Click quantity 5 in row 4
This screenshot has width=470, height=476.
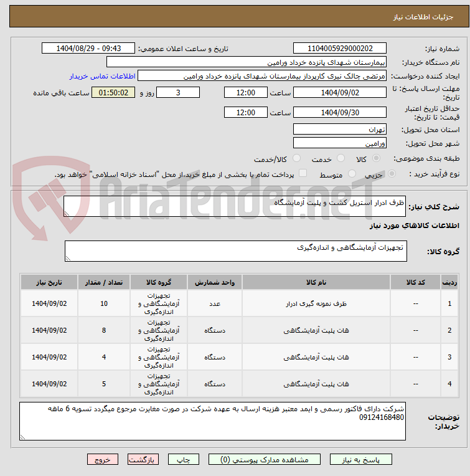pos(104,384)
